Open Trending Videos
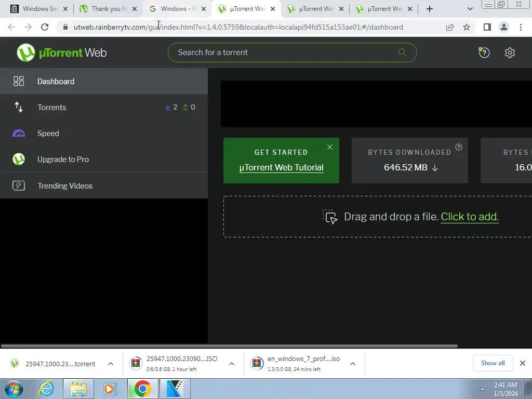Image resolution: width=532 pixels, height=399 pixels. click(104, 185)
